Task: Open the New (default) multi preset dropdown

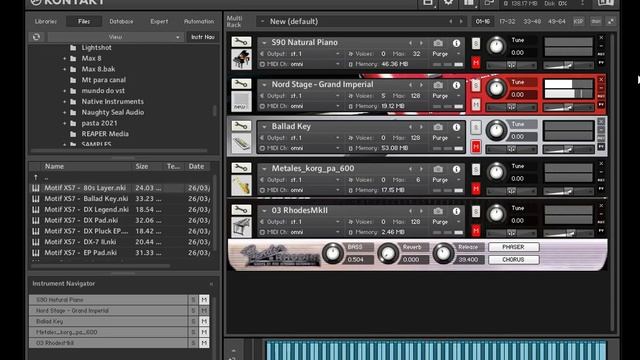Action: pos(262,21)
